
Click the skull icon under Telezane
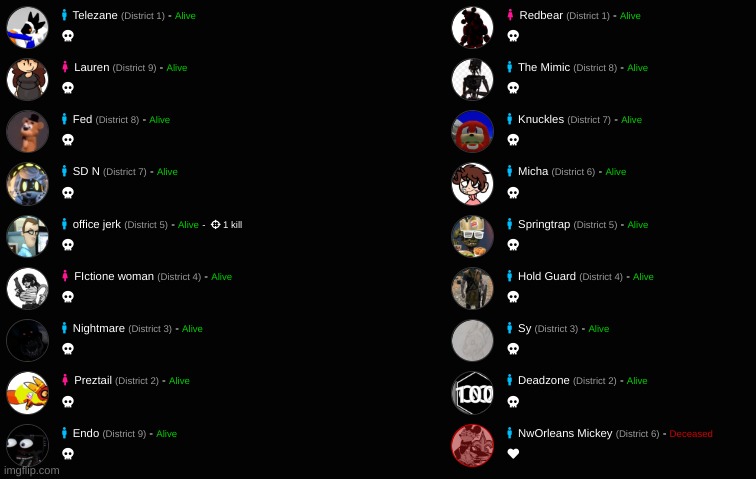(68, 36)
